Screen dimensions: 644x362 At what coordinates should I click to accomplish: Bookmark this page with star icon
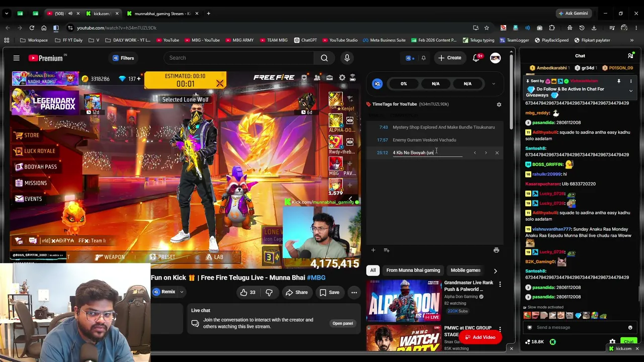(x=487, y=28)
